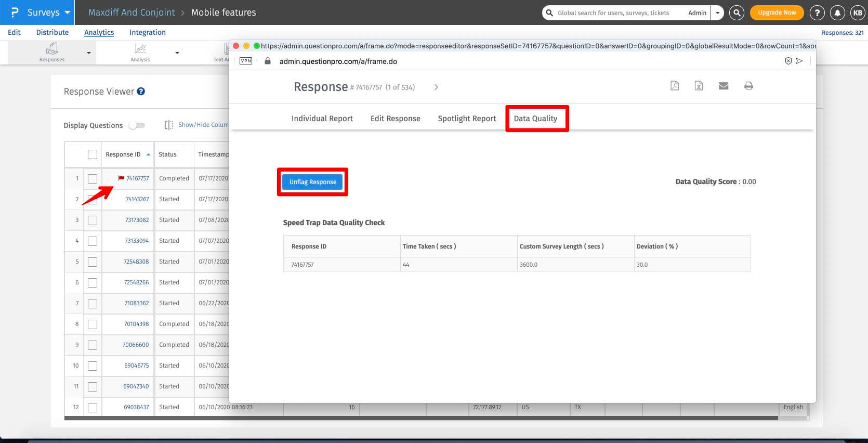Open the Distribute menu
Screen dimensions: 868x443
(x=52, y=32)
